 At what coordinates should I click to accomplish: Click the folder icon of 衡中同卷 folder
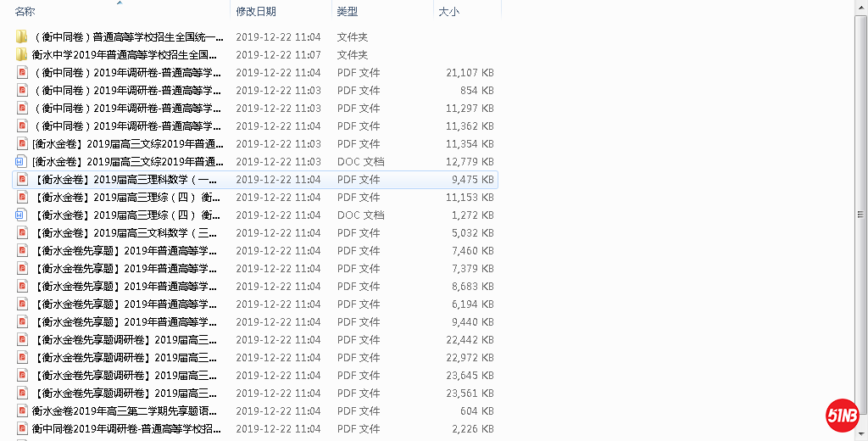point(22,37)
